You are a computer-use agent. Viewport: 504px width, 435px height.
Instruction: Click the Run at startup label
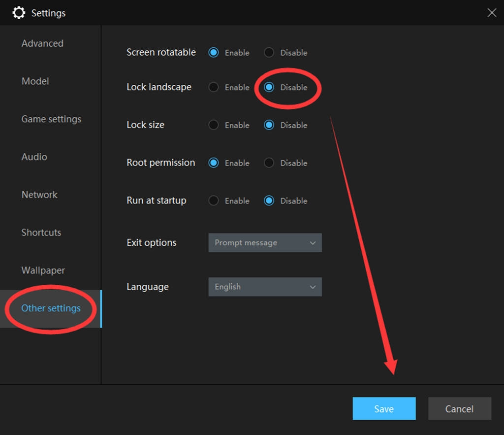pyautogui.click(x=156, y=201)
